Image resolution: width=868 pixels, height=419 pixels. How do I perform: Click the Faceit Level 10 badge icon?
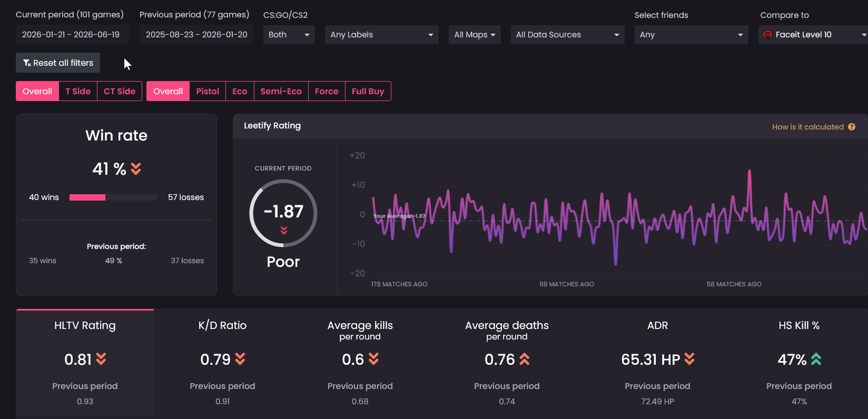pyautogui.click(x=767, y=35)
